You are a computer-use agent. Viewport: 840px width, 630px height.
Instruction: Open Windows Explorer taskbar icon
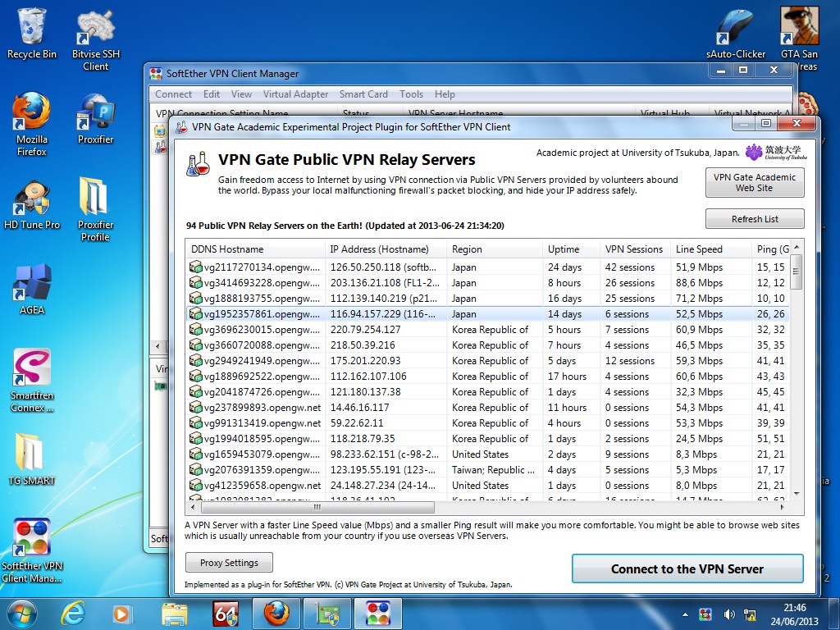175,614
